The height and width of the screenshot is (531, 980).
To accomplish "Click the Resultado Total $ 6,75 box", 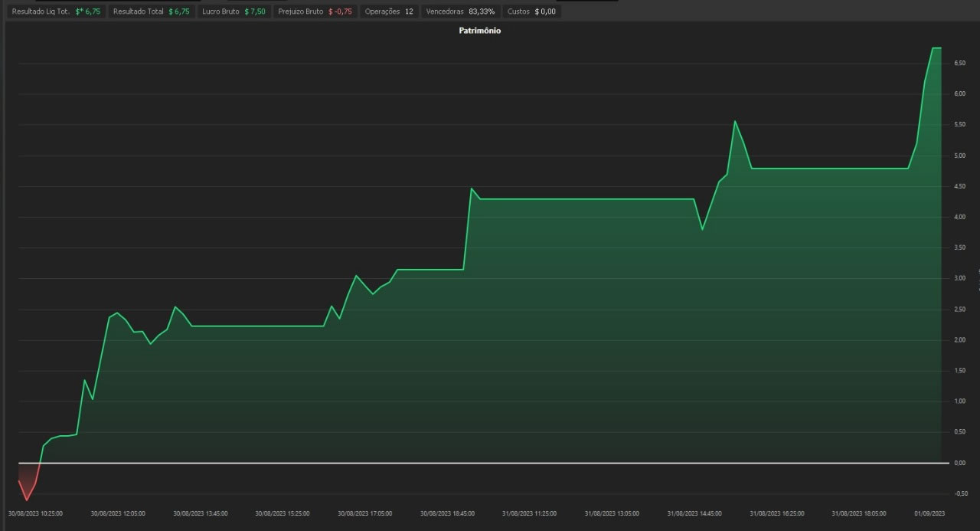I will [x=151, y=11].
